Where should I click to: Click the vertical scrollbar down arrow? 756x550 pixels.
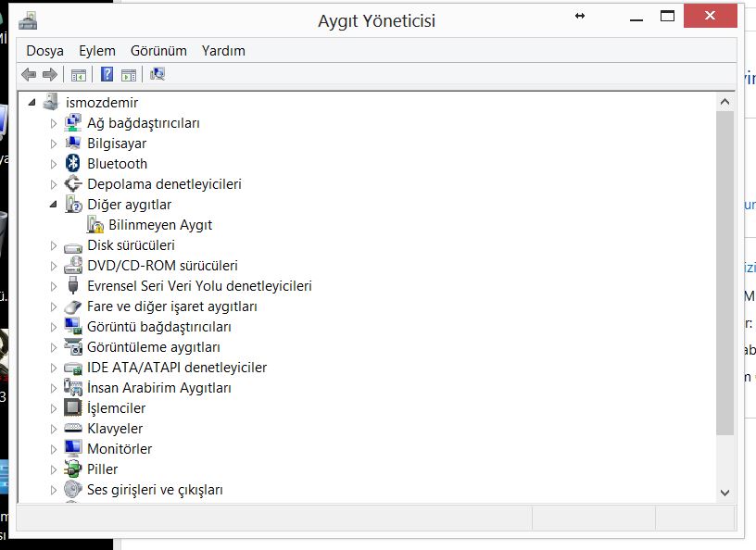click(724, 493)
